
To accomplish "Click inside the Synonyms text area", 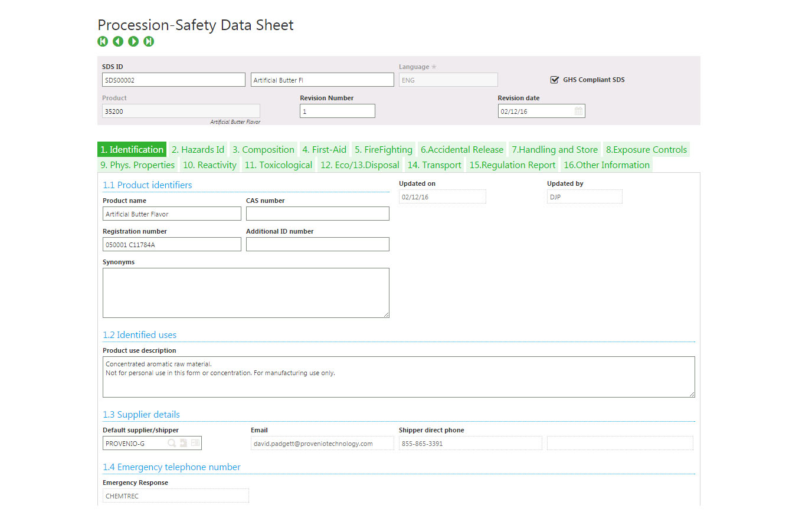I will pyautogui.click(x=246, y=293).
